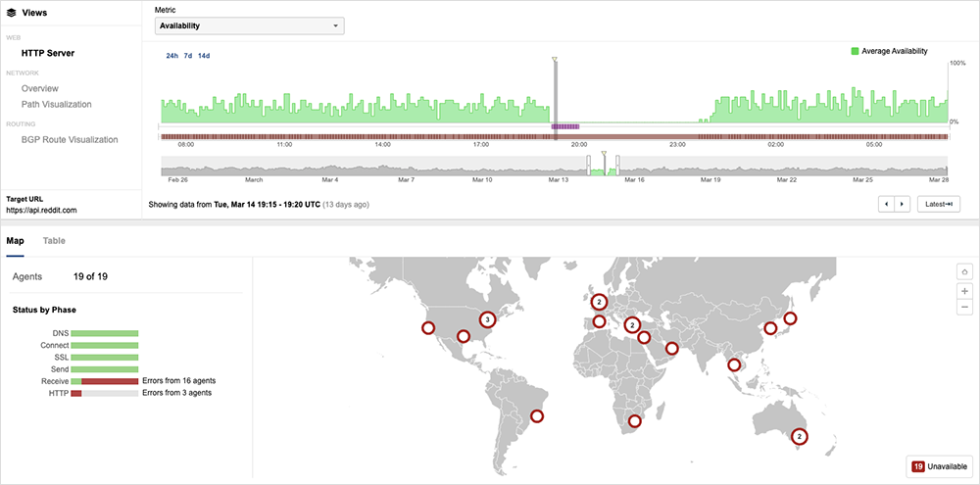Click the red Receive phase error bar
980x485 pixels.
click(110, 380)
